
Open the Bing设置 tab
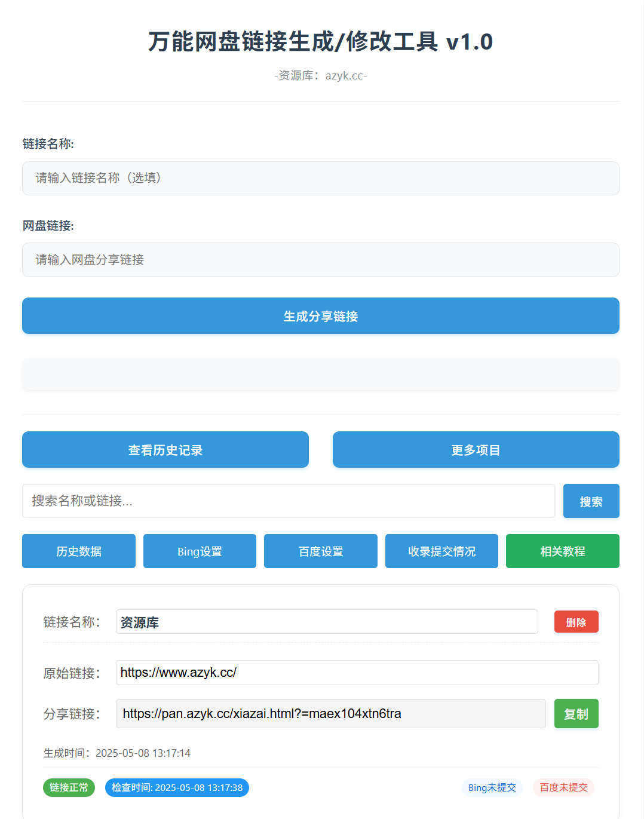tap(200, 551)
